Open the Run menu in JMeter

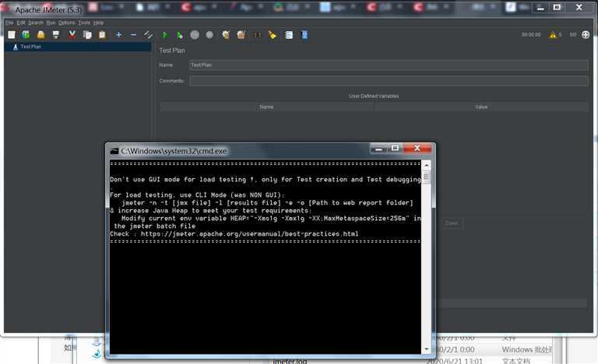(51, 23)
